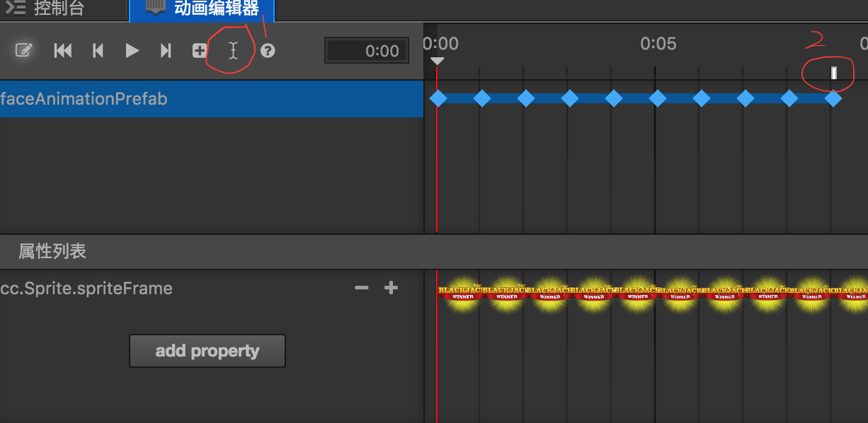This screenshot has height=423, width=868.
Task: Click the first BlackJack sprite frame thumbnail
Action: click(x=460, y=292)
